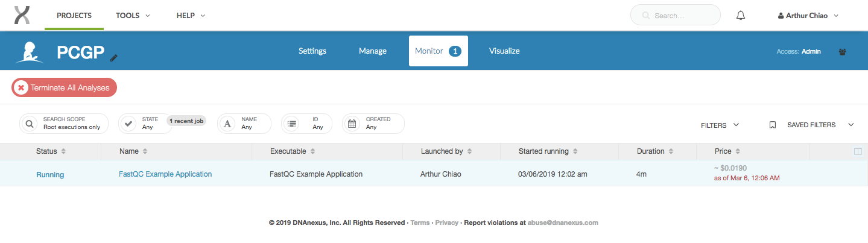The width and height of the screenshot is (868, 243).
Task: Click the Access: Admin label
Action: [x=799, y=52]
